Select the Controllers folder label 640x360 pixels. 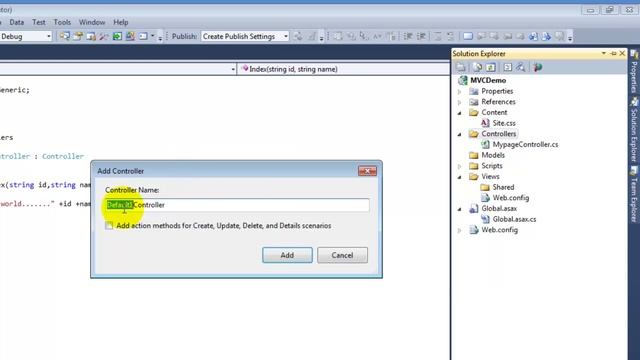coord(498,134)
